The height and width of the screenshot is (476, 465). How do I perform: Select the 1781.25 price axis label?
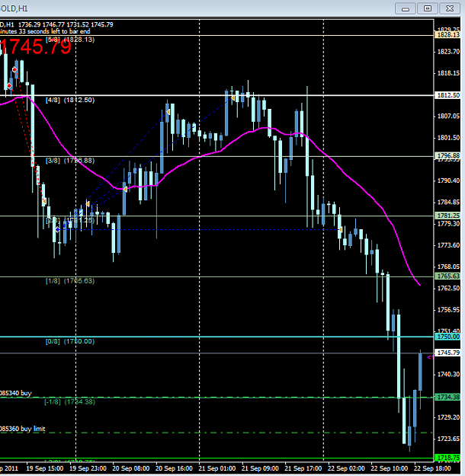coord(448,216)
